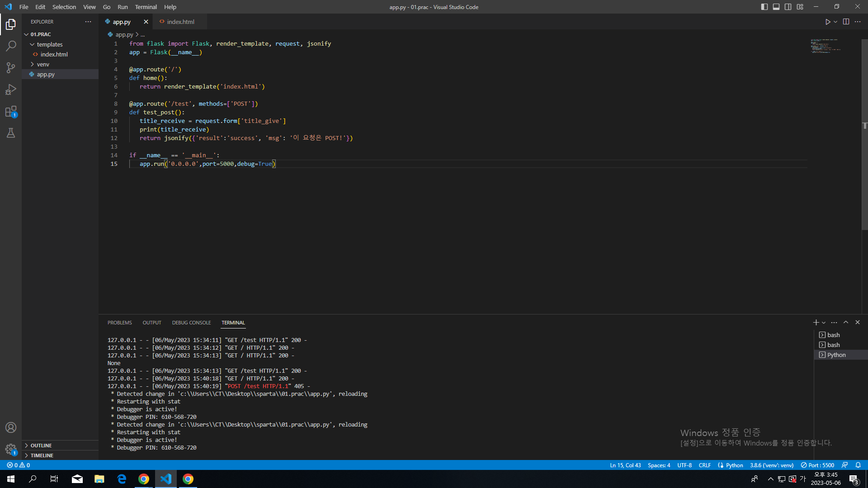Toggle the Primary Side Bar
The image size is (868, 488).
764,7
